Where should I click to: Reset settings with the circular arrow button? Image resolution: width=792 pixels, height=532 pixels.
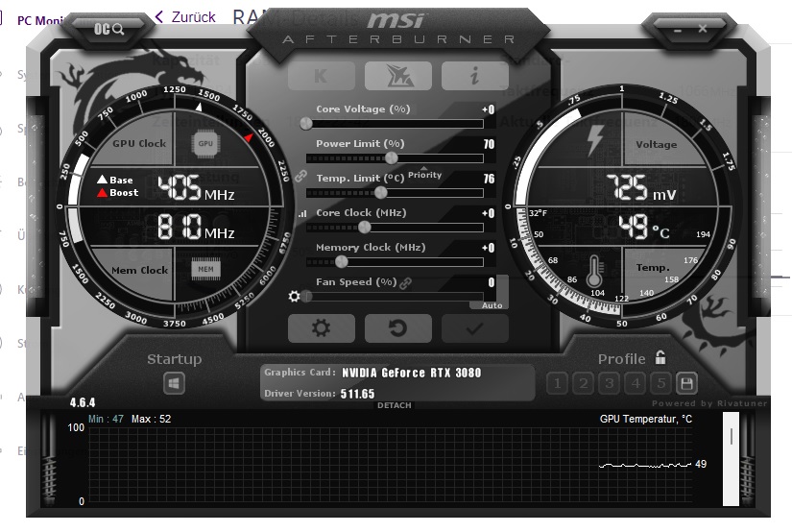[398, 328]
